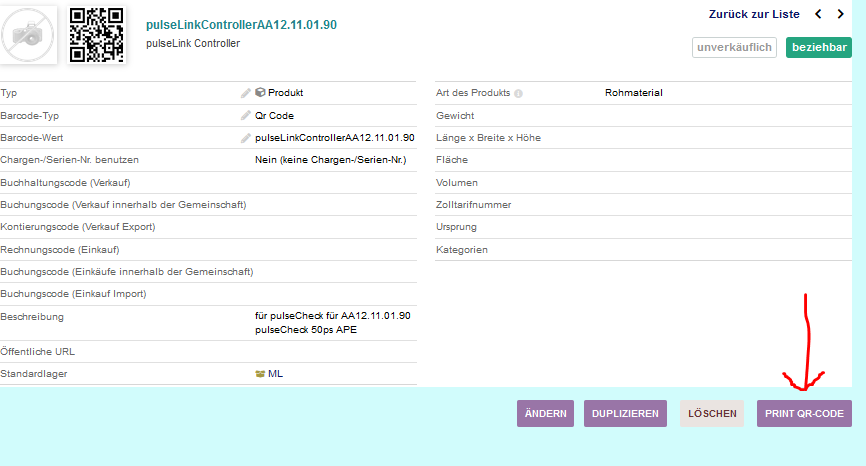Screen dimensions: 866x466
Task: Click the LÖSCHEN button
Action: point(712,414)
